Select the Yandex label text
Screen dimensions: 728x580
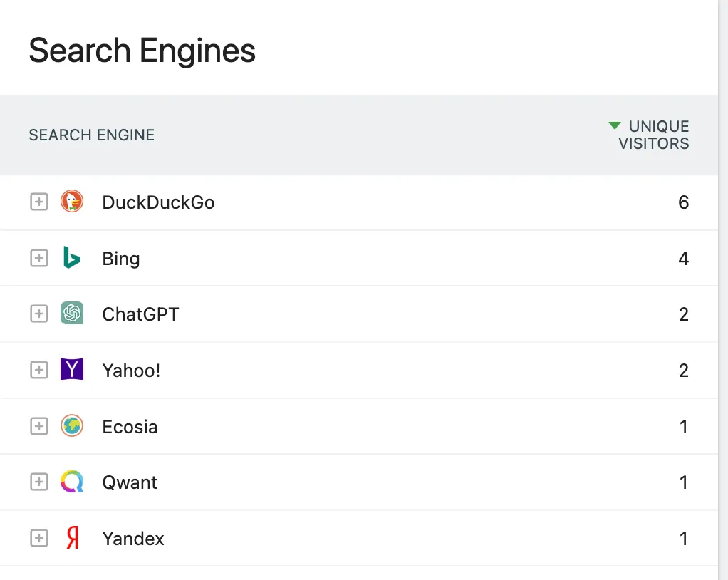(x=133, y=539)
